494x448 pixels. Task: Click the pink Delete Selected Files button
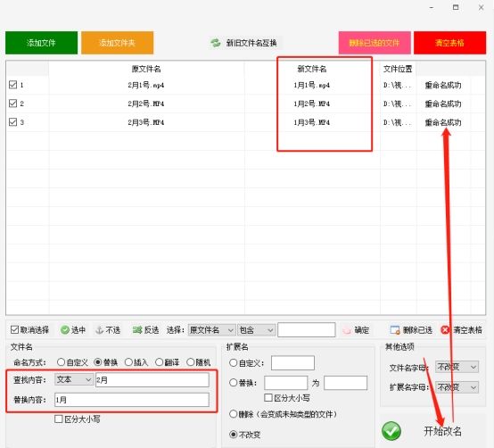(x=375, y=43)
